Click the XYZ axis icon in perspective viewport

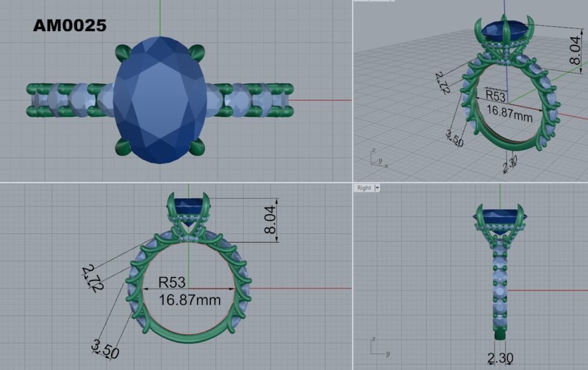[377, 158]
